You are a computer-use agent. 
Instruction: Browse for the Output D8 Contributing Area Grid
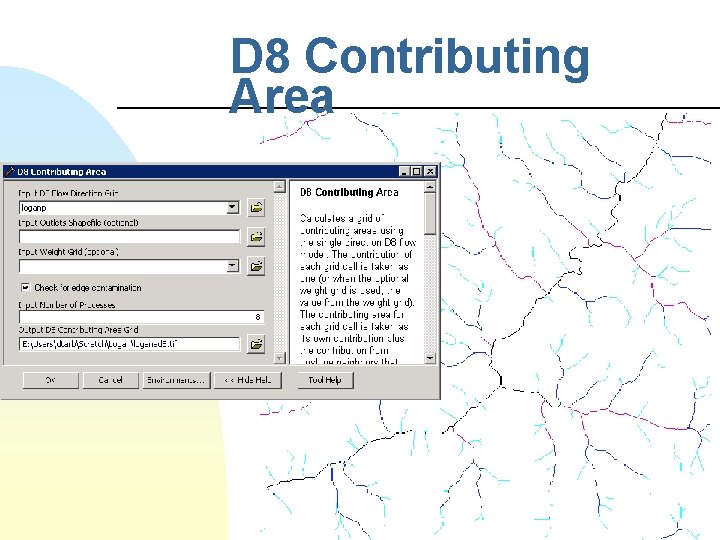256,344
